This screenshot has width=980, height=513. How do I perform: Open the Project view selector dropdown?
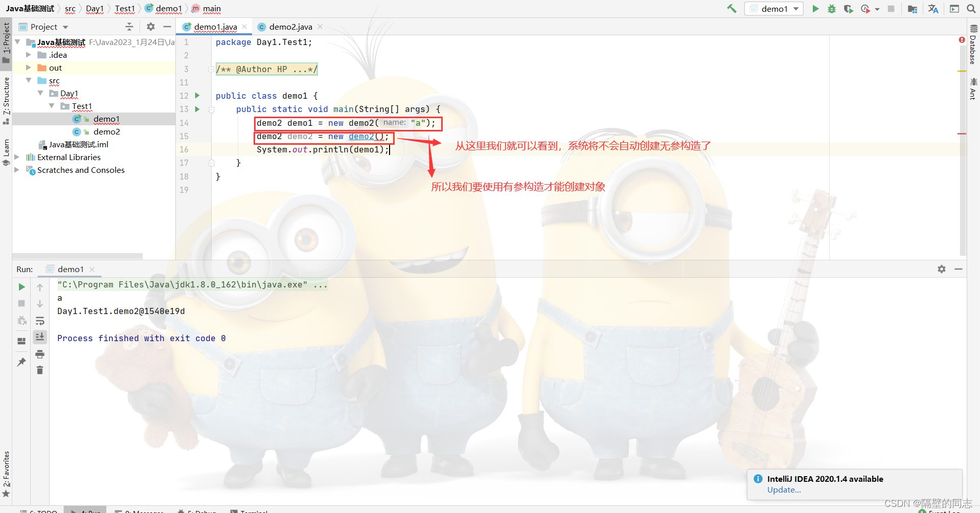[x=43, y=27]
